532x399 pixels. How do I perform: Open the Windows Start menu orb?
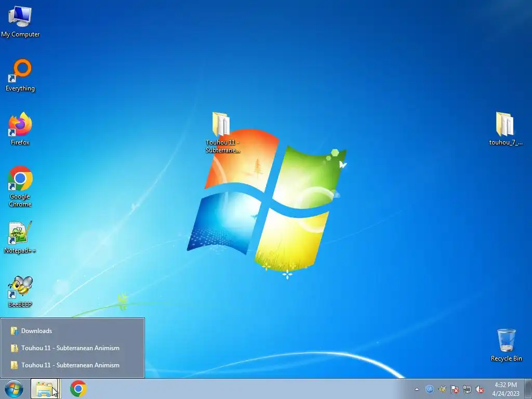(x=14, y=389)
